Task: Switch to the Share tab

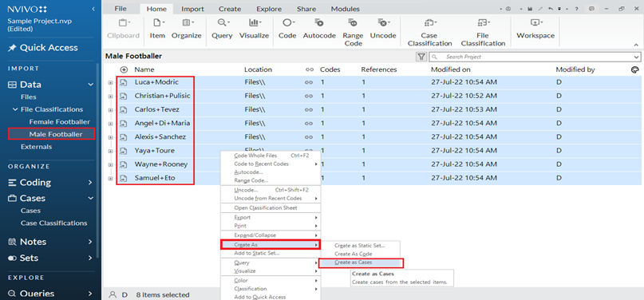Action: tap(306, 9)
